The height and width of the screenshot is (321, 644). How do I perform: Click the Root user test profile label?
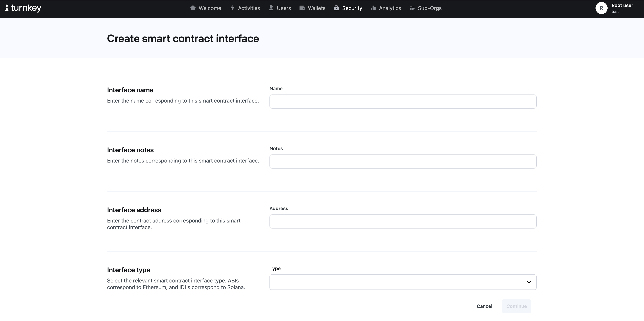pos(622,8)
